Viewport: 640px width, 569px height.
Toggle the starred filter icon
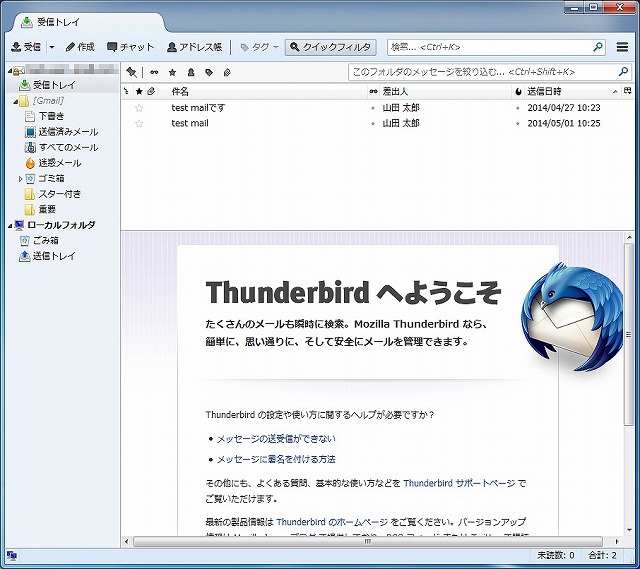point(172,72)
